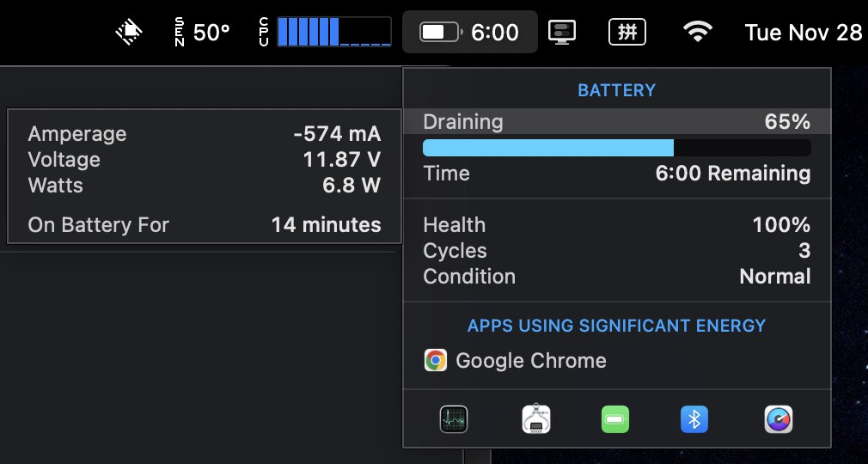This screenshot has width=868, height=464.
Task: Click the blue battery charge level bar
Action: point(547,148)
